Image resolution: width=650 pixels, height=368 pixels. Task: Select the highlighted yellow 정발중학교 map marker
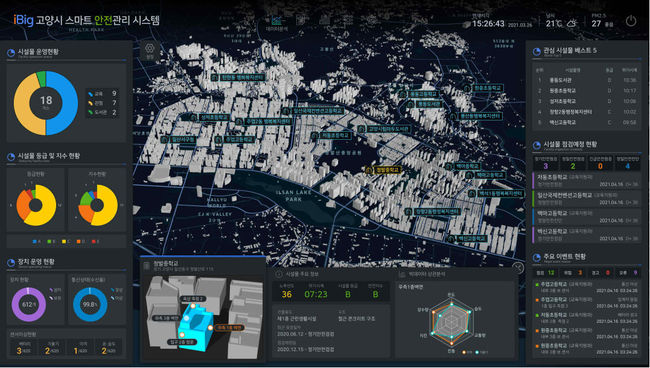pos(383,170)
